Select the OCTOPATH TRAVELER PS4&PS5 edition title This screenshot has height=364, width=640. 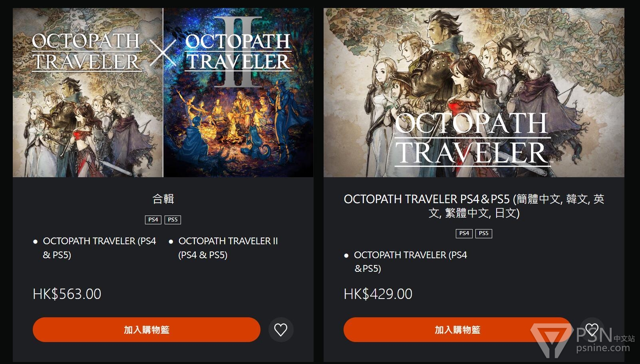[474, 206]
